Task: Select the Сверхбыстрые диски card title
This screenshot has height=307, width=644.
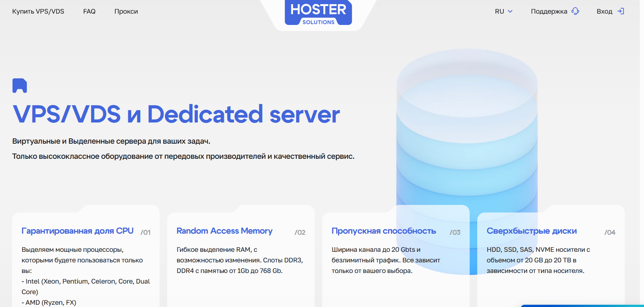Action: pos(531,231)
